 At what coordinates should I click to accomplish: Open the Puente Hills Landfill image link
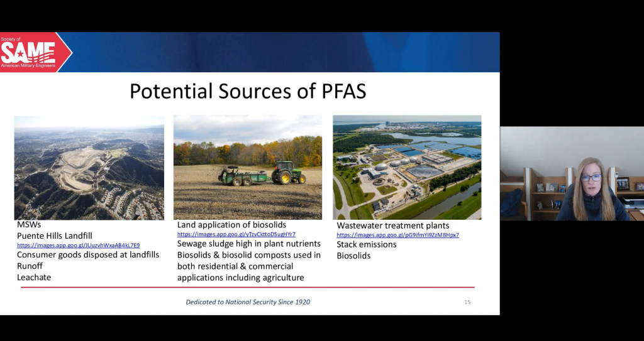[x=78, y=246]
